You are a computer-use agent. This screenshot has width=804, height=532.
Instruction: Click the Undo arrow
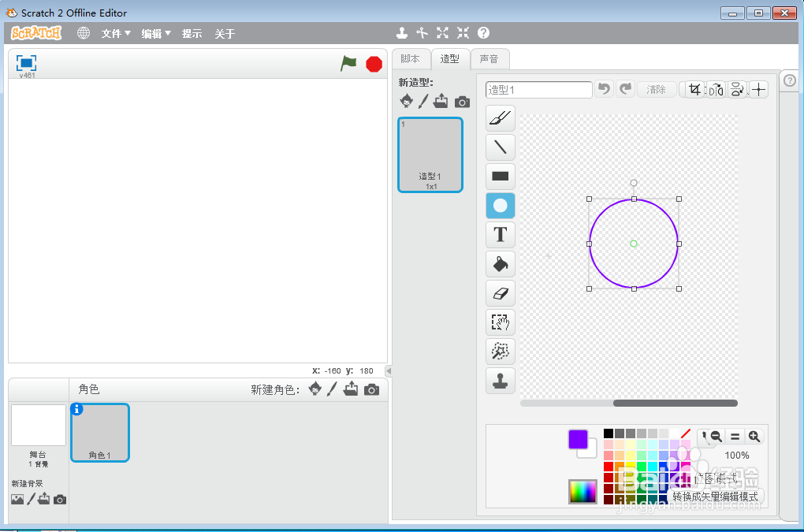click(605, 89)
